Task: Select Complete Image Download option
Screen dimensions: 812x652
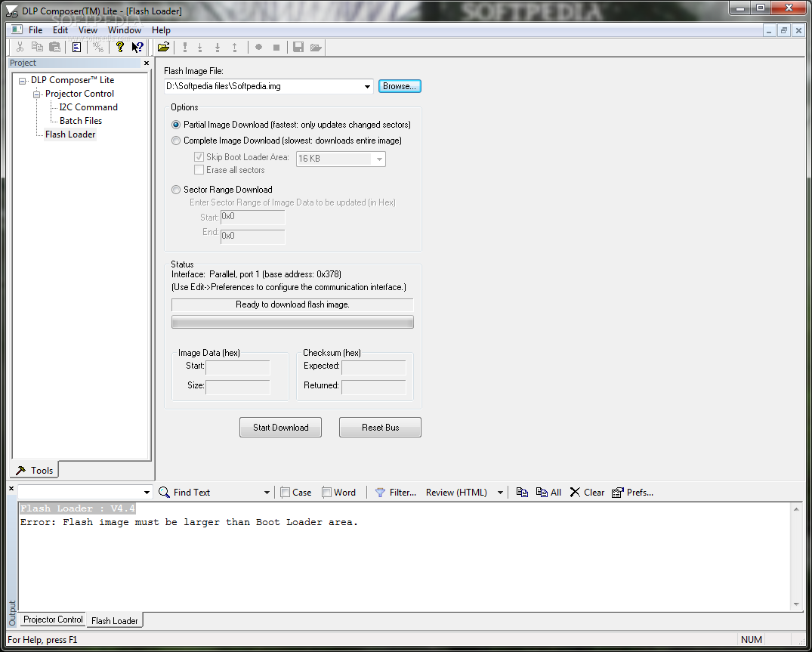Action: click(176, 141)
